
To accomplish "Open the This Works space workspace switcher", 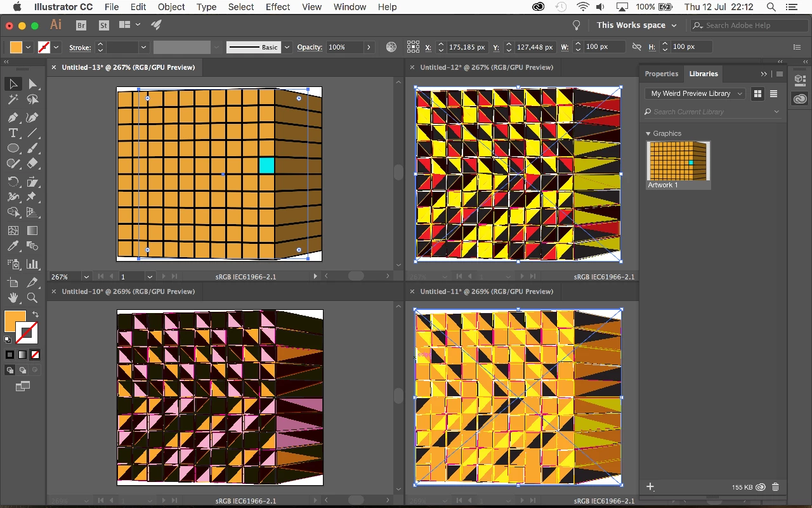I will (636, 25).
